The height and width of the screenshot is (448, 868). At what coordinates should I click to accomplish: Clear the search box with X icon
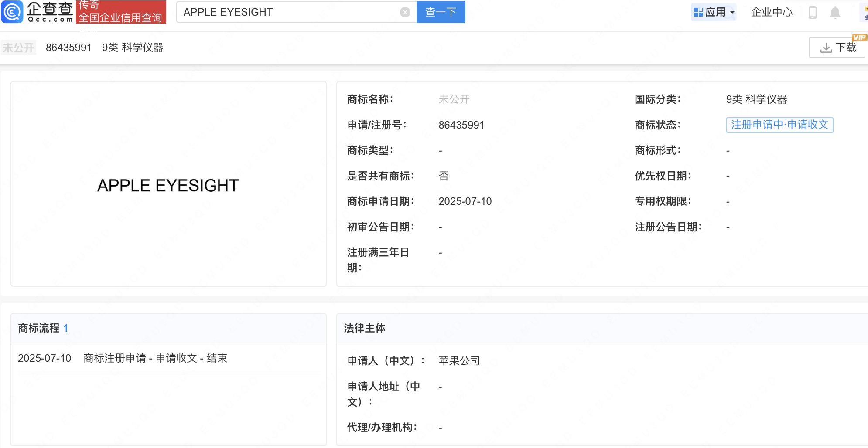[405, 12]
